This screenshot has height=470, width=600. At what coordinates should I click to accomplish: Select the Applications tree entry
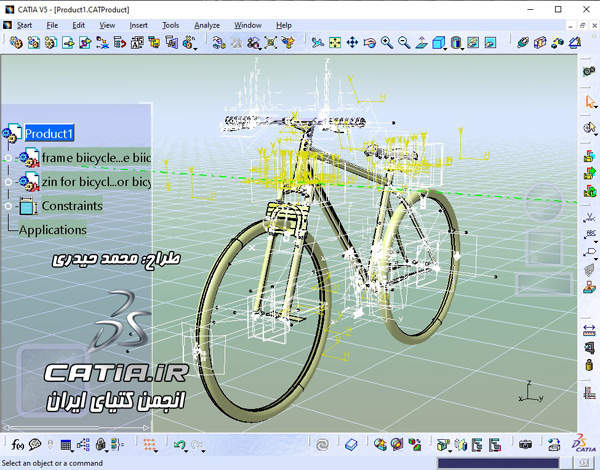(x=52, y=230)
